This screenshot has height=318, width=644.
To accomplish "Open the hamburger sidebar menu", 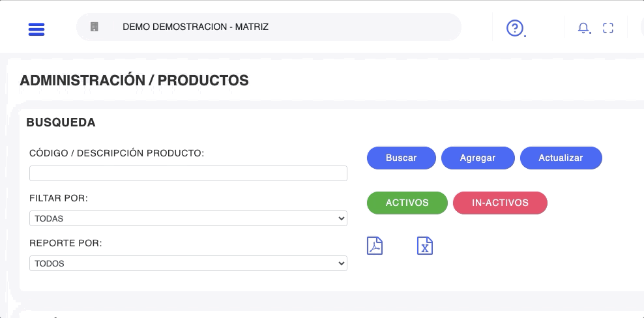I will pyautogui.click(x=37, y=29).
